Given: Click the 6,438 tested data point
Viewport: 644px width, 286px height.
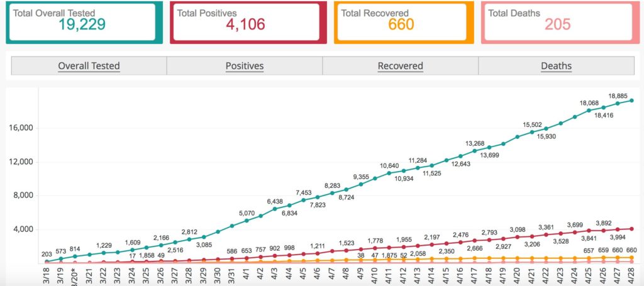Looking at the screenshot, I should [x=275, y=209].
